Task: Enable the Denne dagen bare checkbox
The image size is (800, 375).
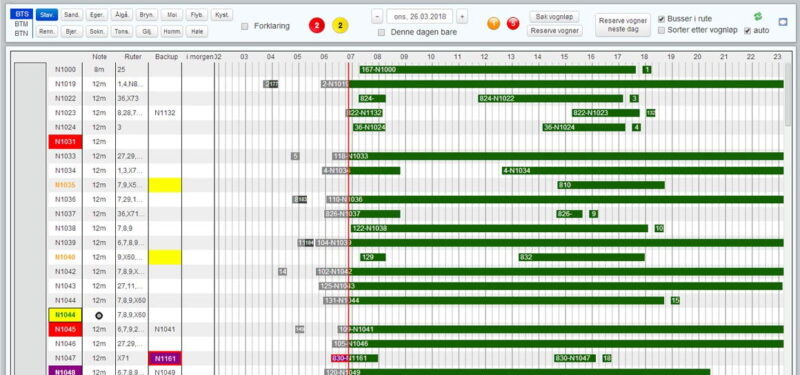Action: (381, 33)
